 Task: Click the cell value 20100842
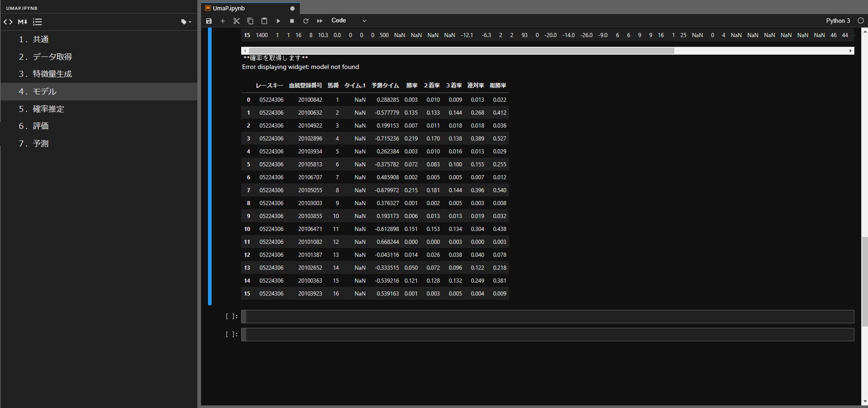(310, 100)
